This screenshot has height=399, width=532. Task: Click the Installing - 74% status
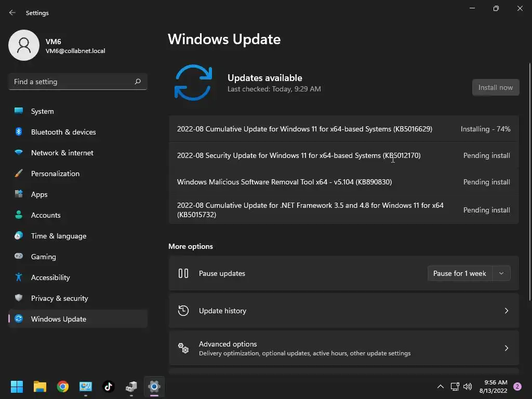[485, 129]
